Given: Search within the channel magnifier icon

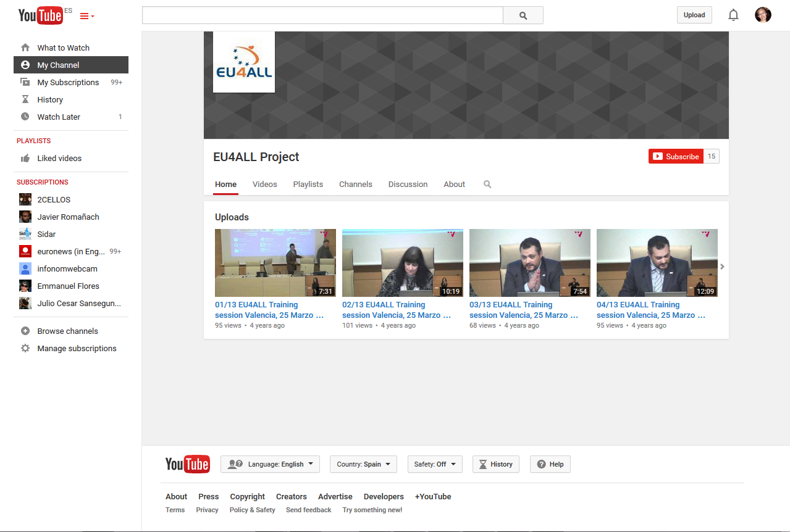Looking at the screenshot, I should 487,184.
